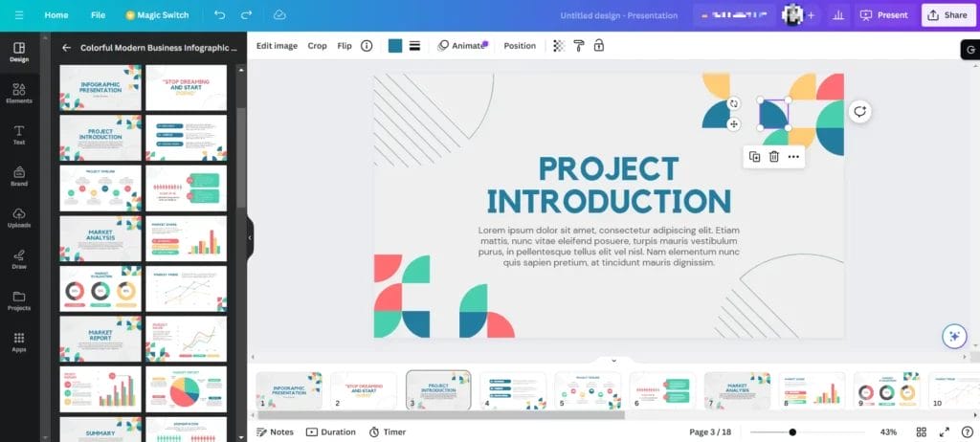Click the rotate handle of selected shape
The height and width of the screenshot is (442, 980).
point(734,103)
